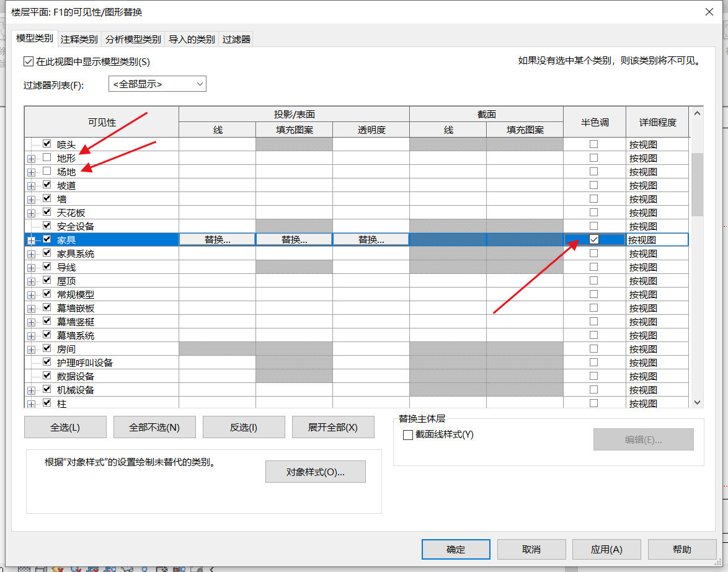This screenshot has height=572, width=728.
Task: Click the 替换 button under 透明度 for 家具
Action: click(x=371, y=239)
